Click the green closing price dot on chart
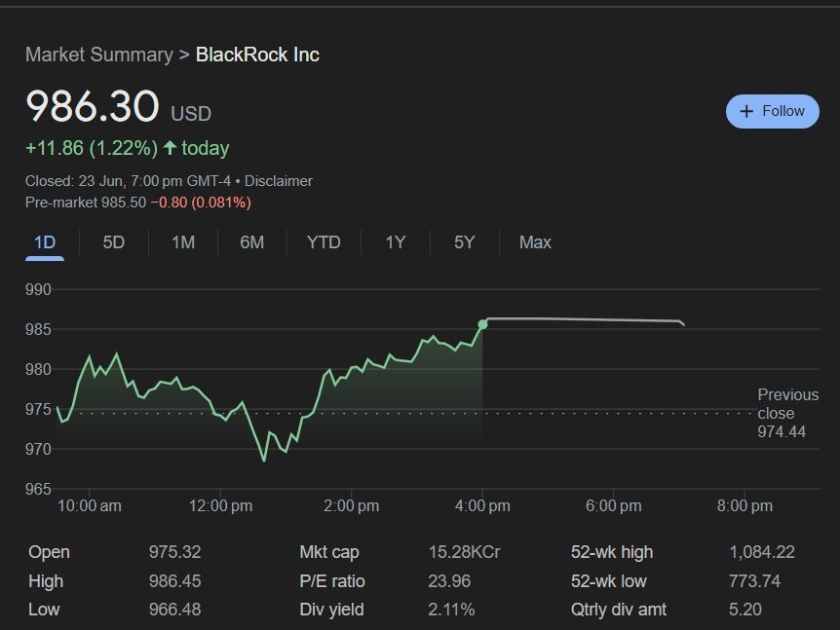840x630 pixels. point(482,324)
